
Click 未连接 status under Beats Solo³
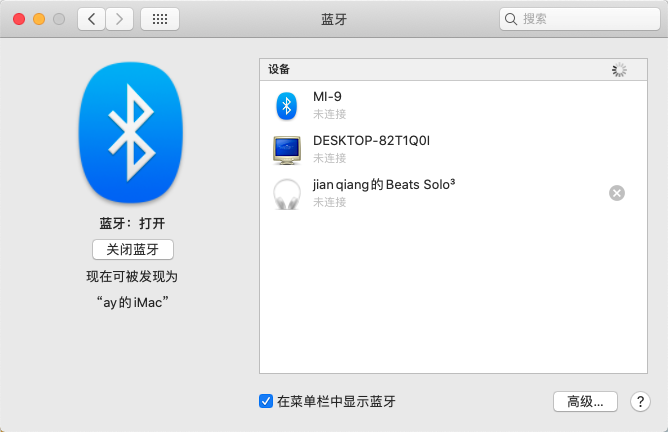pyautogui.click(x=330, y=202)
